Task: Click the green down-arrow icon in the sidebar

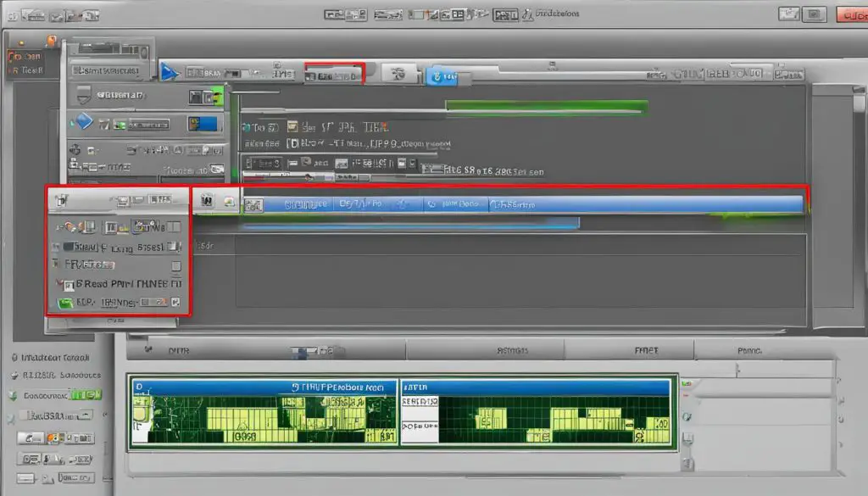Action: pos(12,396)
